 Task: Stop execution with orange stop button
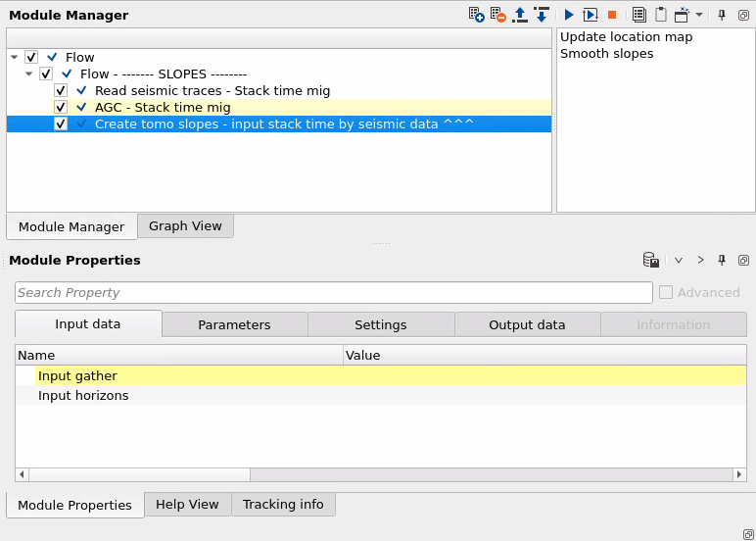tap(612, 15)
